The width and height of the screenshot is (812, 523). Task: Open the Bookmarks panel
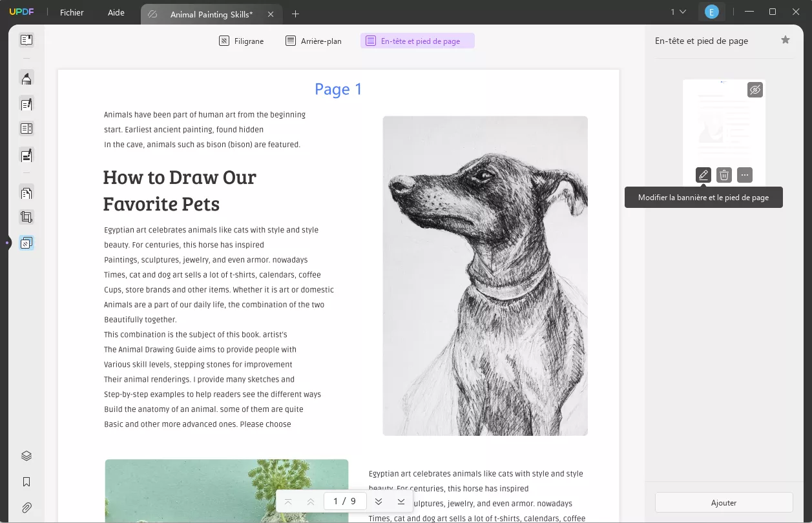pyautogui.click(x=26, y=482)
